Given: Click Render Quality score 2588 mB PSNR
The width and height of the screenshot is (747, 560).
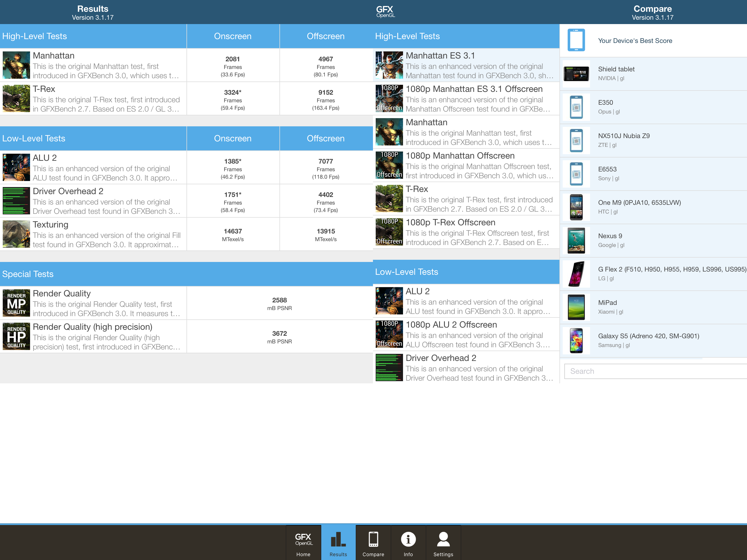Looking at the screenshot, I should point(279,304).
